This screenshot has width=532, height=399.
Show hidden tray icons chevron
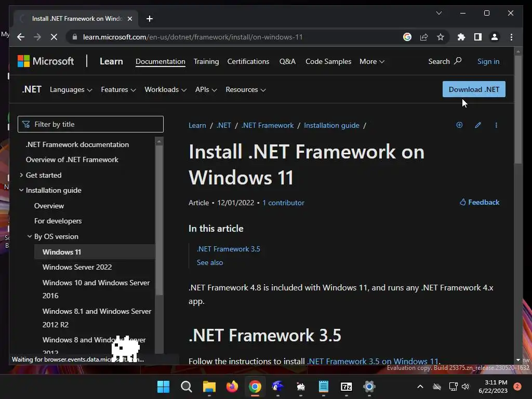[x=420, y=387]
